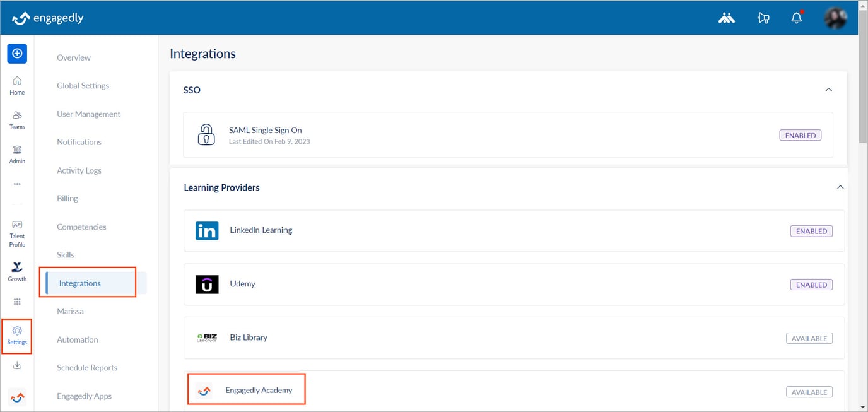Open the announcements megaphone icon
Image resolution: width=868 pixels, height=412 pixels.
point(763,18)
